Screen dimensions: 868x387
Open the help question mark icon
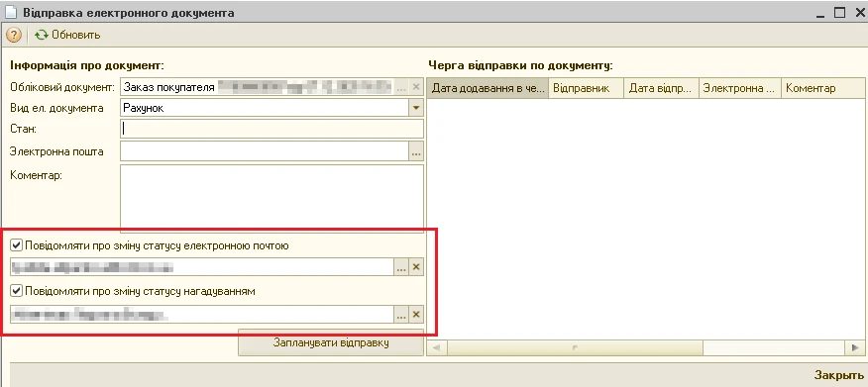click(x=13, y=35)
